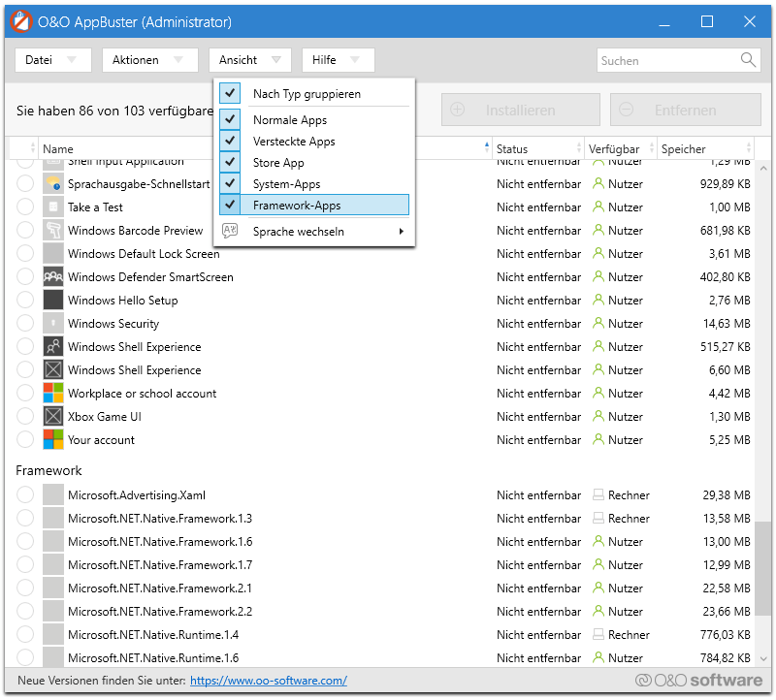776x700 pixels.
Task: Click the scrollbar up arrow
Action: pyautogui.click(x=763, y=168)
